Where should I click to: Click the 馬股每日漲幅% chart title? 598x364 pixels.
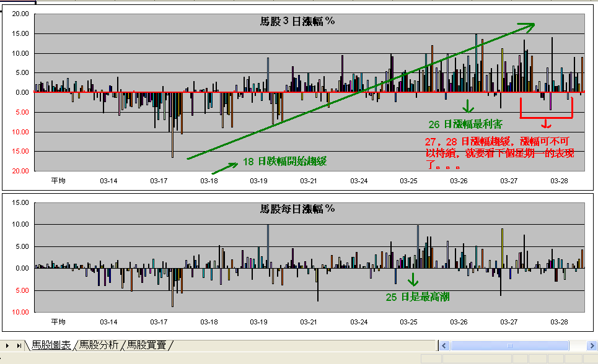(x=297, y=209)
